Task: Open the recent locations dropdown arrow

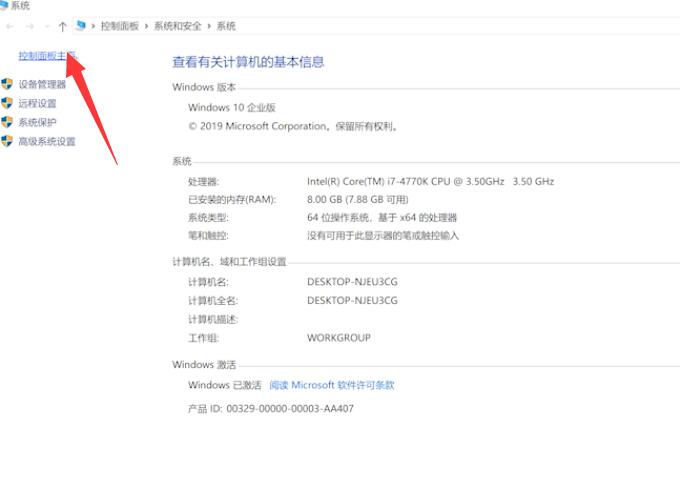Action: point(46,26)
